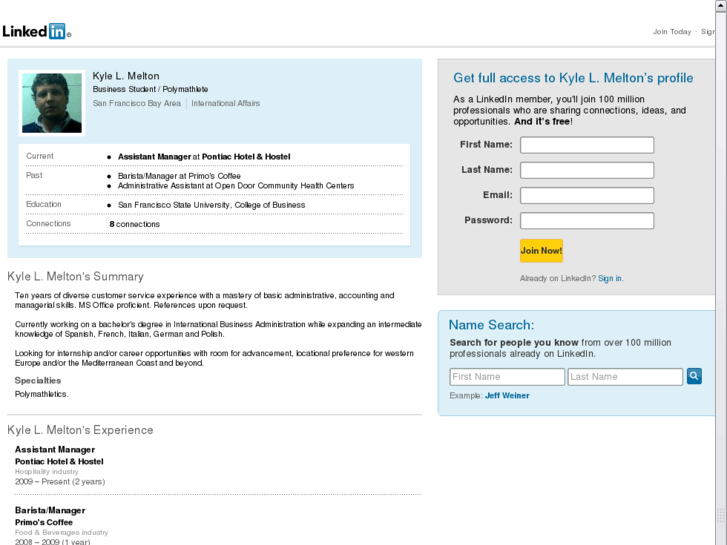Click the Kyle L. Melton name heading
This screenshot has width=727, height=545.
click(126, 76)
